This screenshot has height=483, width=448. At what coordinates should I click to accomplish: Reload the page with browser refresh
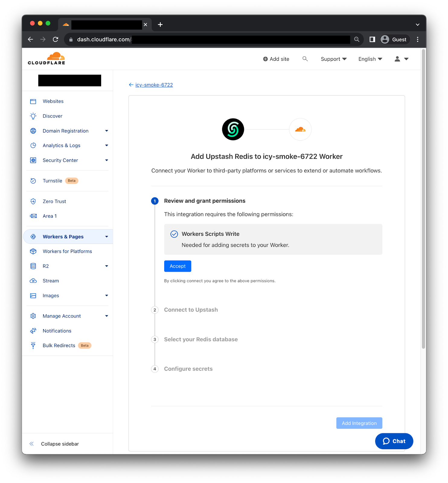tap(56, 40)
